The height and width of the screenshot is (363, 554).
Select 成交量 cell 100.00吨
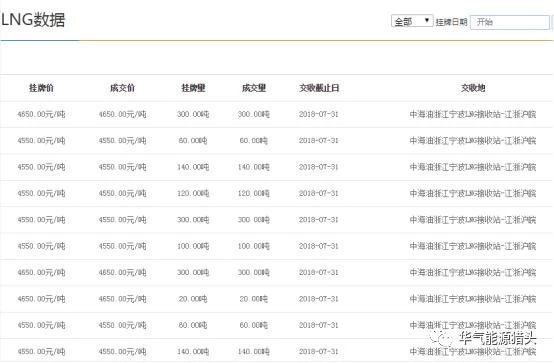pyautogui.click(x=254, y=246)
